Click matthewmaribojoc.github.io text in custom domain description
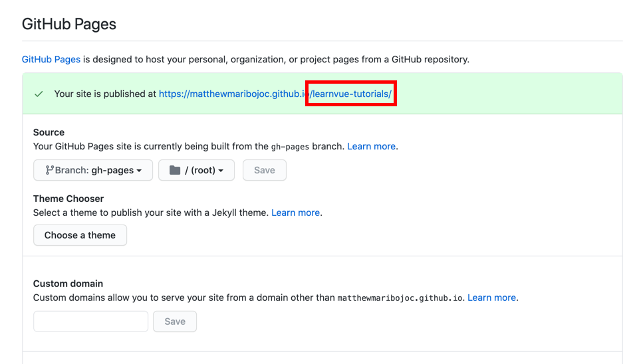This screenshot has width=635, height=364. [x=400, y=298]
